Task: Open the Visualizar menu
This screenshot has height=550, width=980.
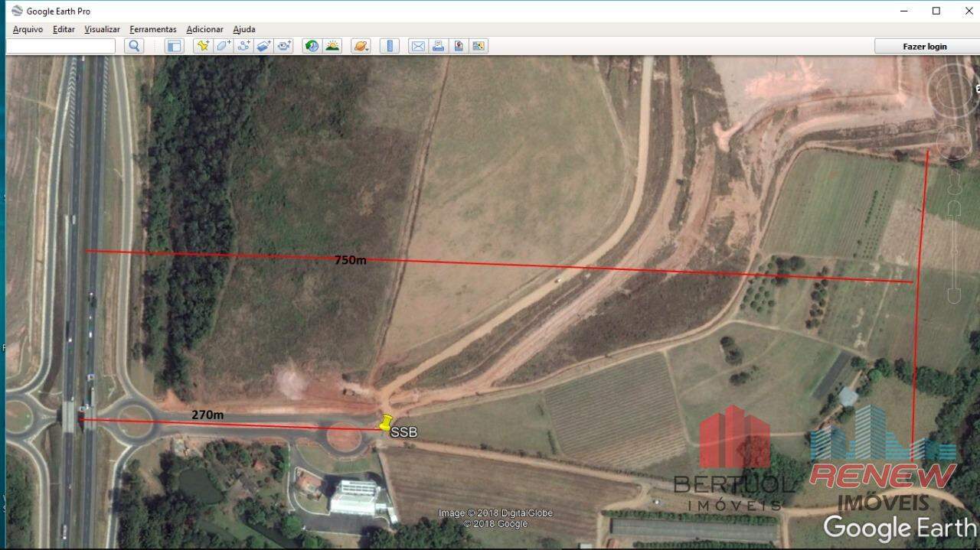Action: click(x=102, y=29)
